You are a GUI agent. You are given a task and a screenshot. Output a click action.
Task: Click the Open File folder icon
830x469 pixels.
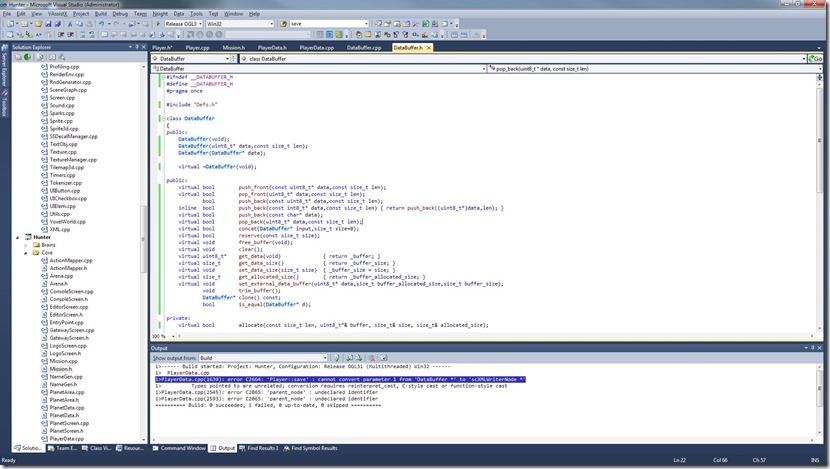point(39,24)
